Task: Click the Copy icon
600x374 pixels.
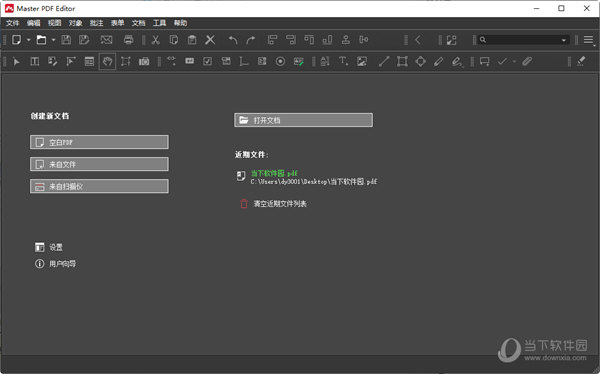Action: pos(174,40)
